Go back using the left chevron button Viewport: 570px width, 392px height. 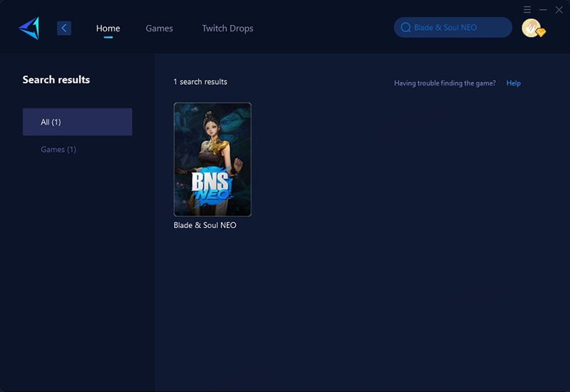coord(64,28)
